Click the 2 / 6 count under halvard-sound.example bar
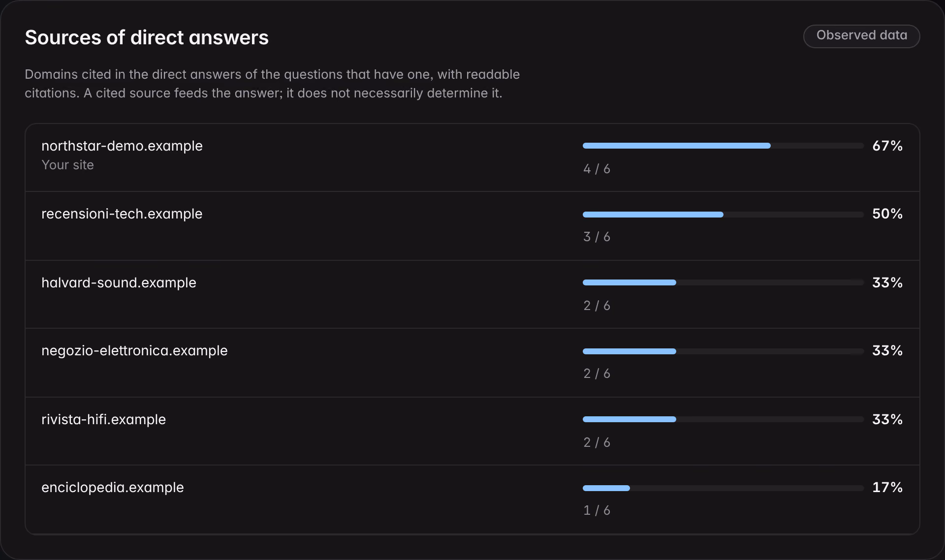Viewport: 945px width, 560px height. (597, 306)
